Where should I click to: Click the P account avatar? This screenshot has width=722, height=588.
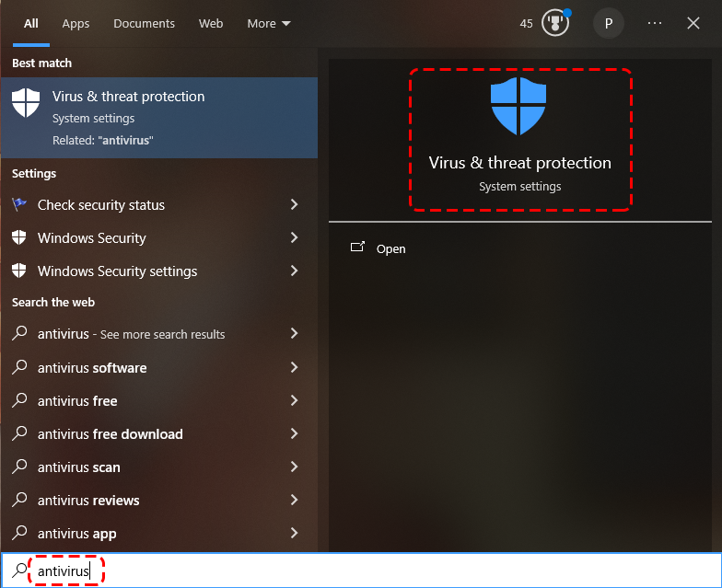608,23
